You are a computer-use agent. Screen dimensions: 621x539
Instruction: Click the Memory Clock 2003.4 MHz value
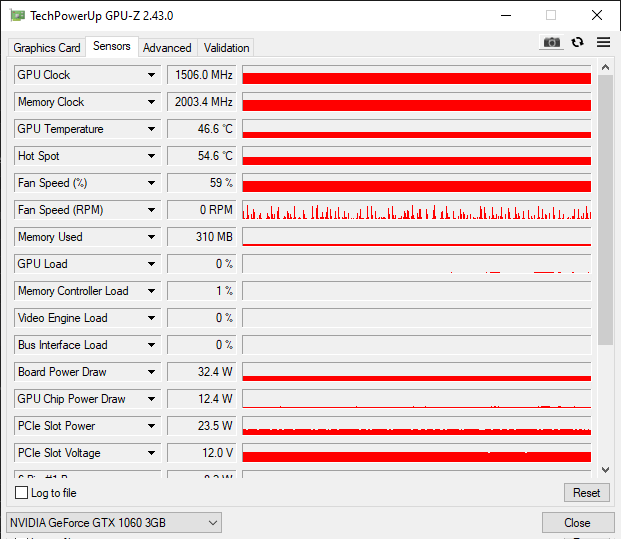pyautogui.click(x=202, y=102)
